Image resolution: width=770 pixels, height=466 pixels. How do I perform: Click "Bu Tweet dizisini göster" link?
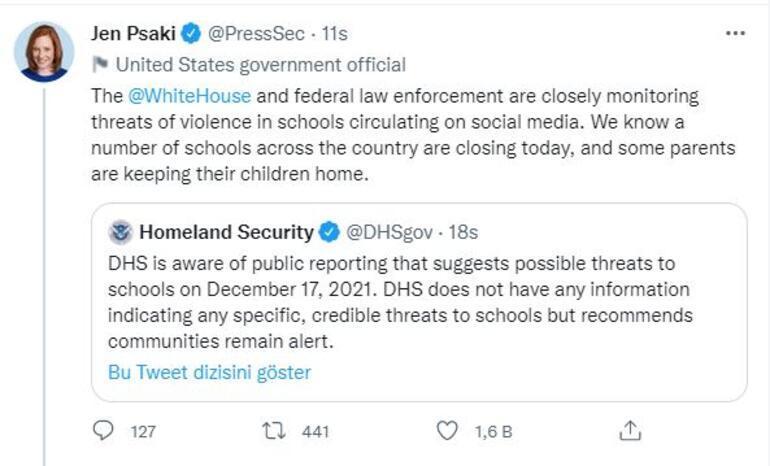coord(209,373)
